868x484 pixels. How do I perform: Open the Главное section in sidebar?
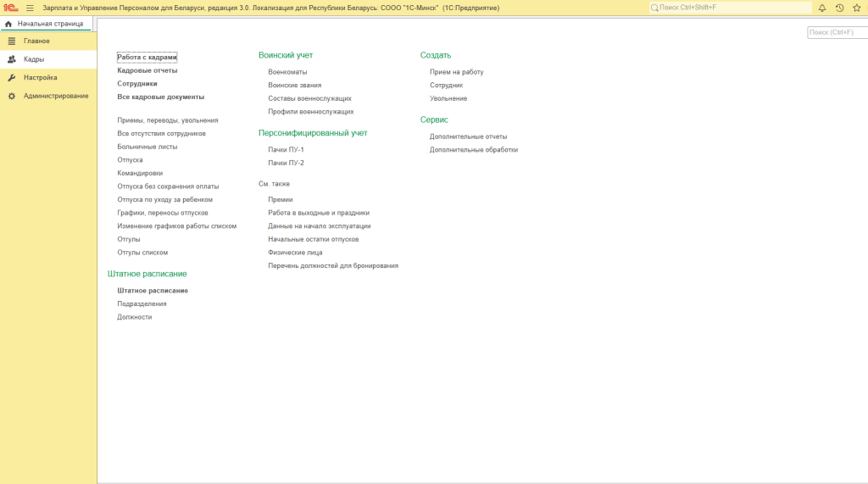pyautogui.click(x=36, y=41)
